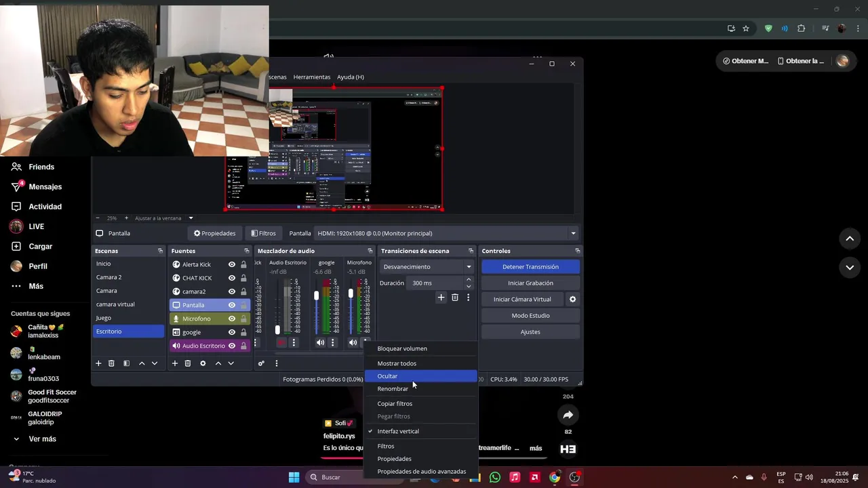Viewport: 868px width, 488px height.
Task: Open source properties gear in Fuentes toolbar
Action: click(x=203, y=363)
